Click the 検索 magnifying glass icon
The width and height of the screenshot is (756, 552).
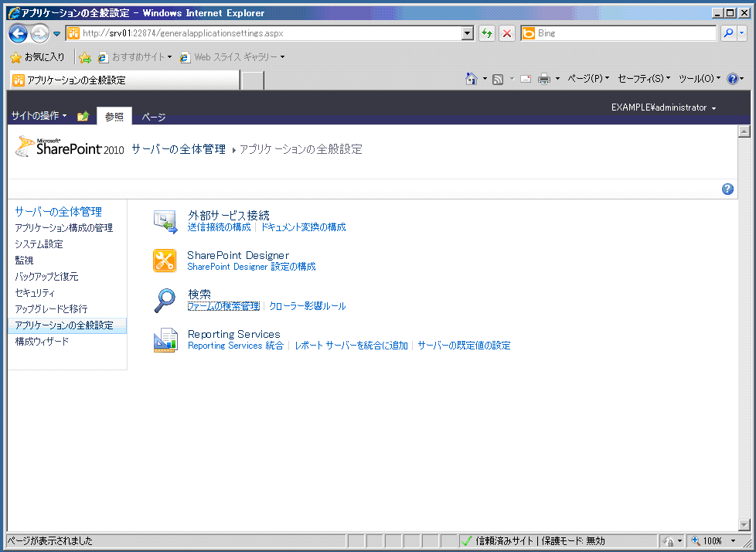[x=165, y=300]
